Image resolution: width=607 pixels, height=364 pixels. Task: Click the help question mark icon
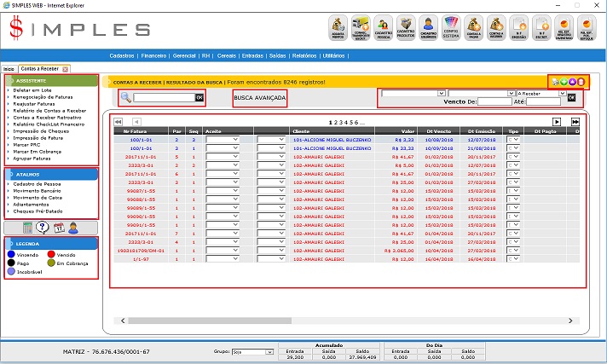(43, 228)
